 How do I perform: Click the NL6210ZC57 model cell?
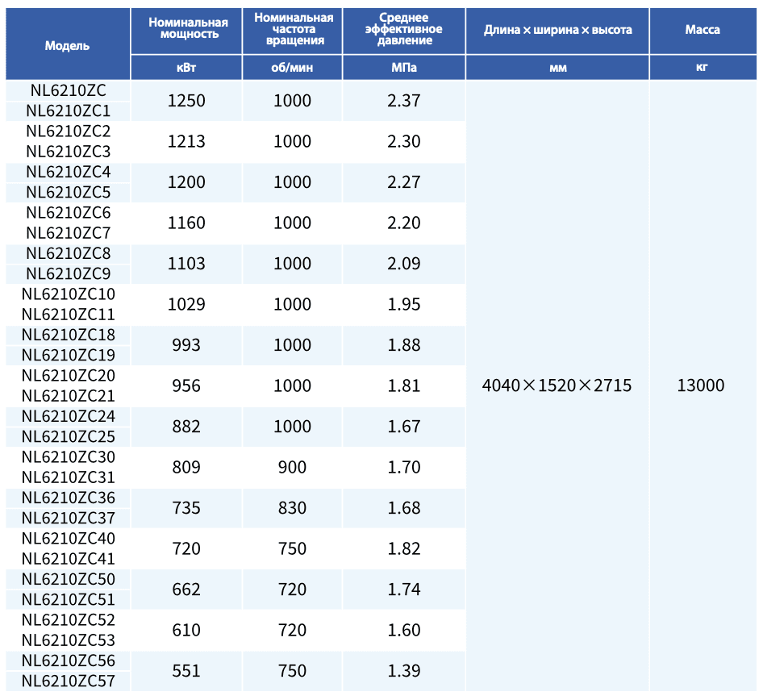pos(68,681)
